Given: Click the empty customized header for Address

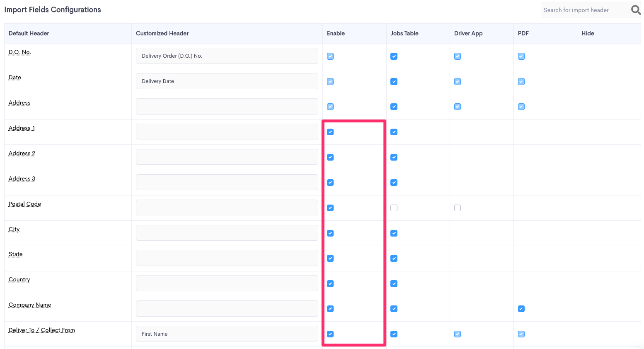Looking at the screenshot, I should 227,107.
